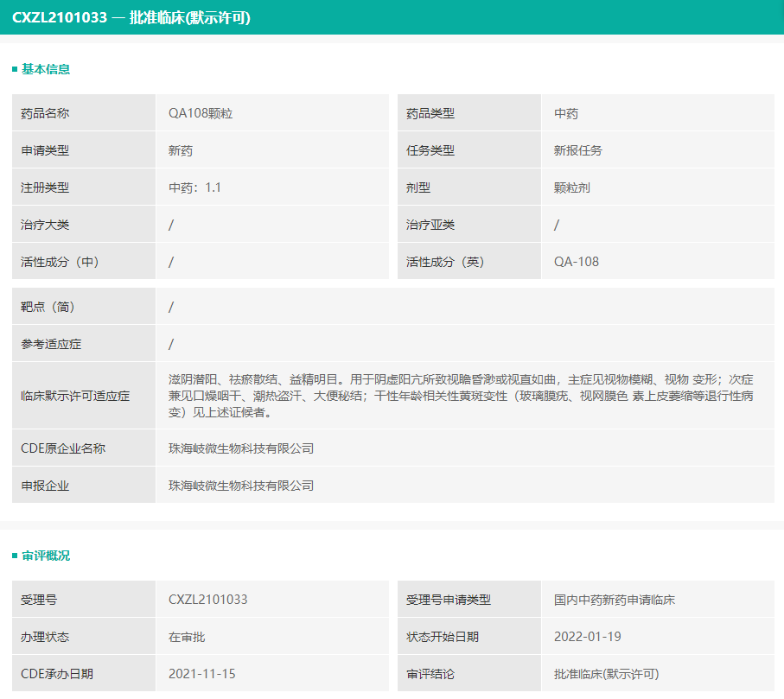The width and height of the screenshot is (784, 699).
Task: Open company link in the CDE原企业名称 row
Action: [241, 448]
